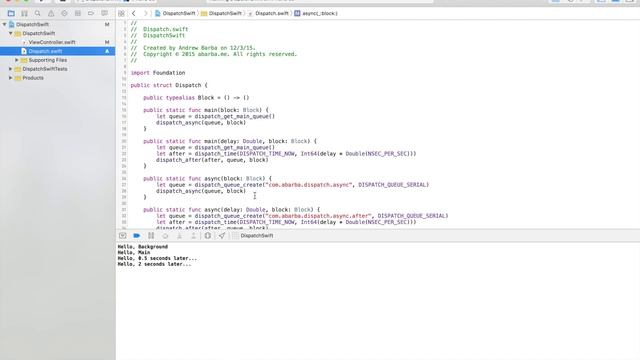Click console line 'Hello, Main'

pos(134,253)
